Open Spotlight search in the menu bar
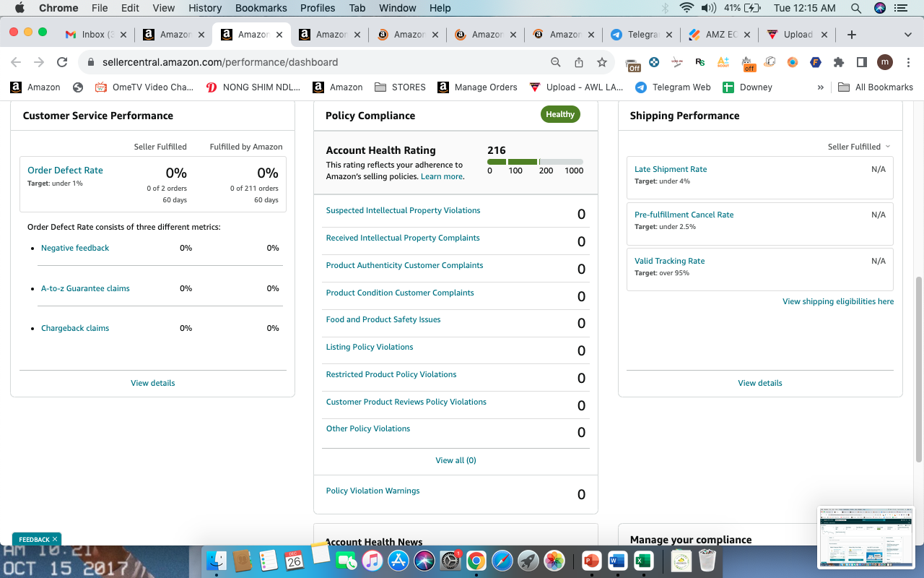Image resolution: width=924 pixels, height=578 pixels. pyautogui.click(x=856, y=8)
